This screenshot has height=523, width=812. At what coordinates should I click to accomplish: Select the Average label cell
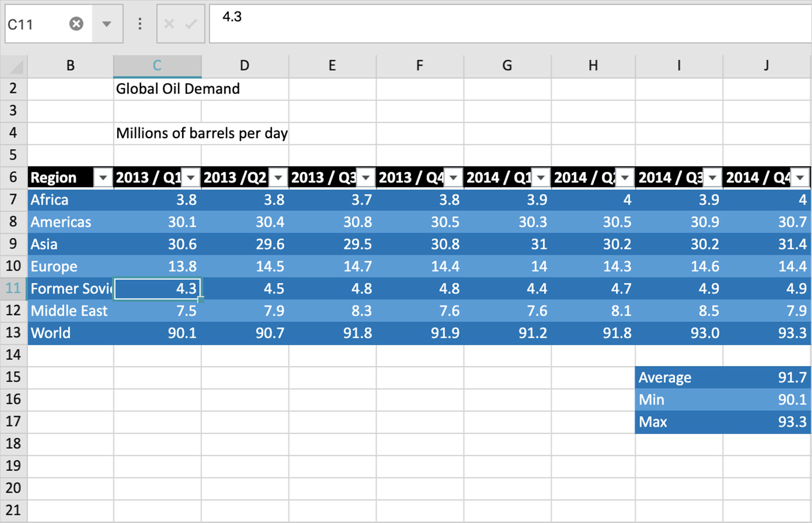(x=679, y=378)
